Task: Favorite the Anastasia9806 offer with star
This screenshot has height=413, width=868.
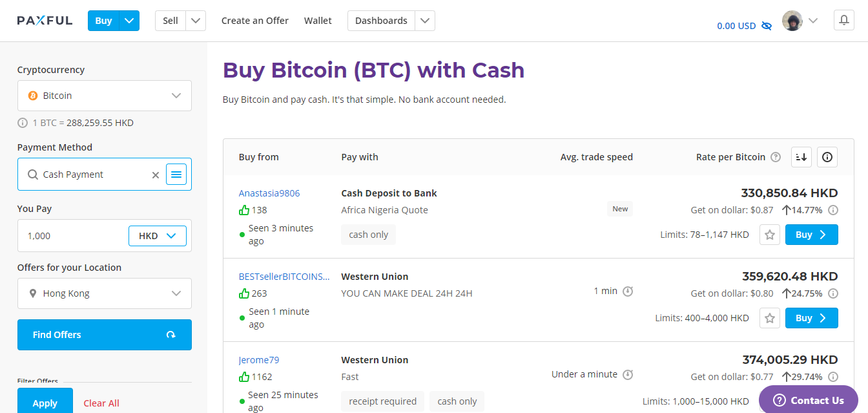Action: [x=770, y=235]
